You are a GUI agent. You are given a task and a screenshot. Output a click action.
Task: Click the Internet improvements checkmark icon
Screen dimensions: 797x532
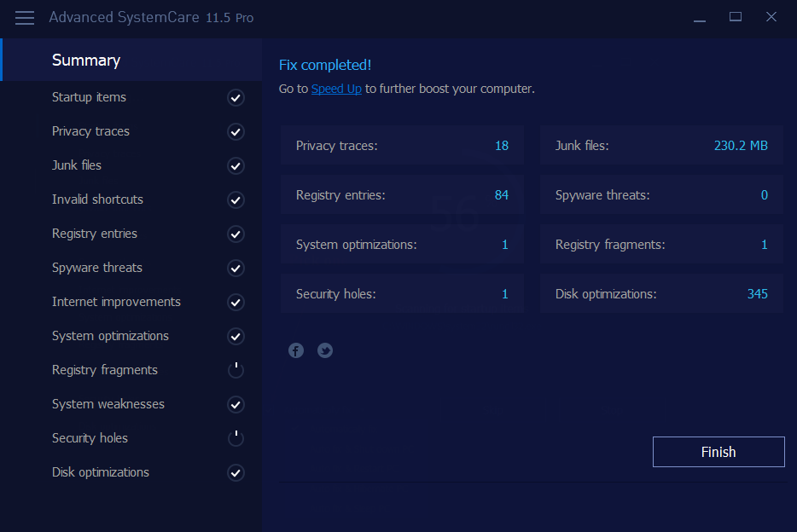(236, 303)
